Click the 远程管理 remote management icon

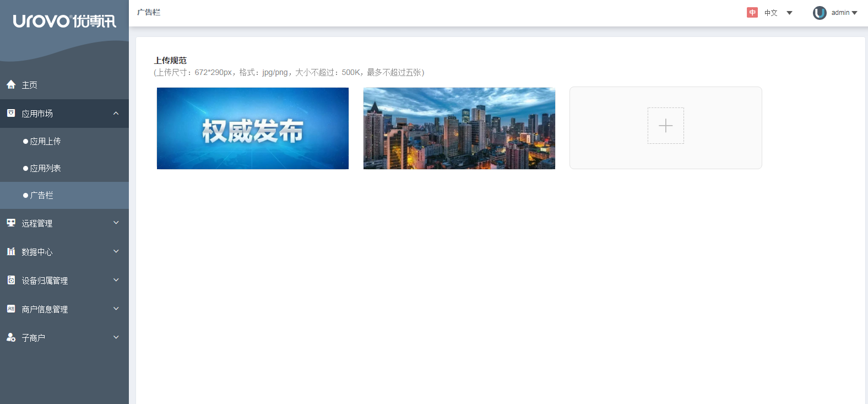point(11,223)
